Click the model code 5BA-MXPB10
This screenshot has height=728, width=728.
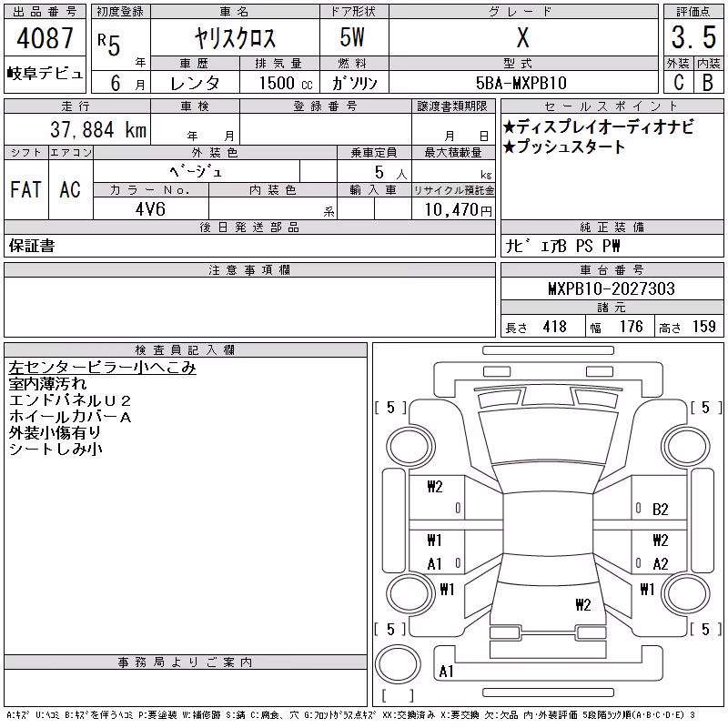click(521, 83)
